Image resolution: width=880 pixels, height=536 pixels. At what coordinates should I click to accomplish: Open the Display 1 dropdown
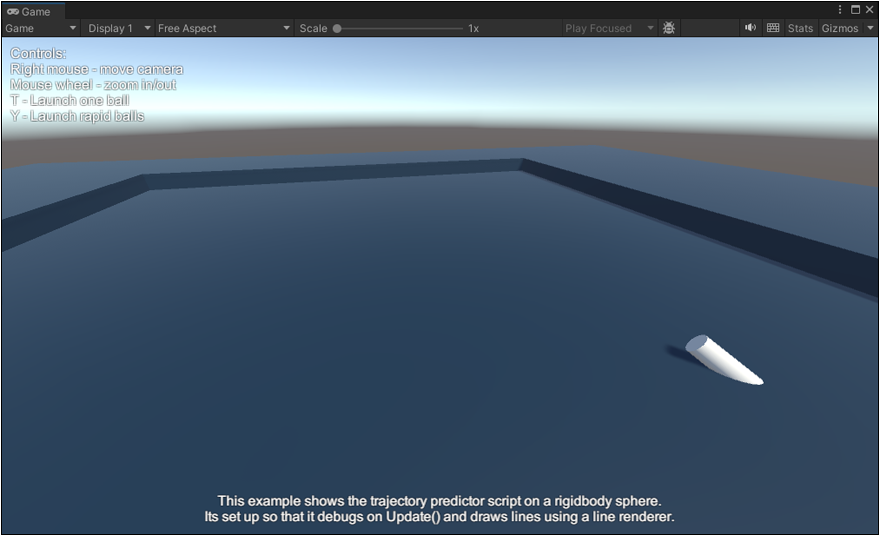(118, 28)
